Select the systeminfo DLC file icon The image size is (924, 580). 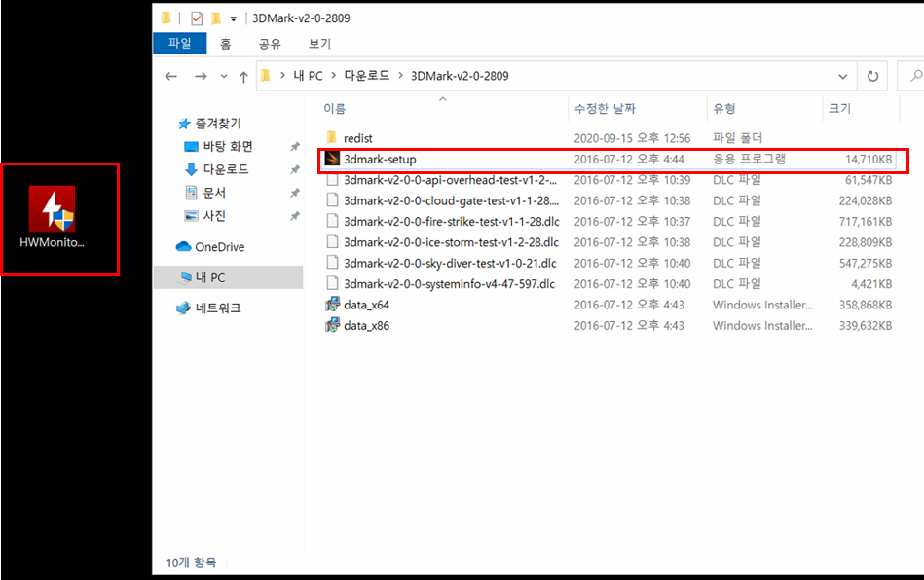point(332,283)
